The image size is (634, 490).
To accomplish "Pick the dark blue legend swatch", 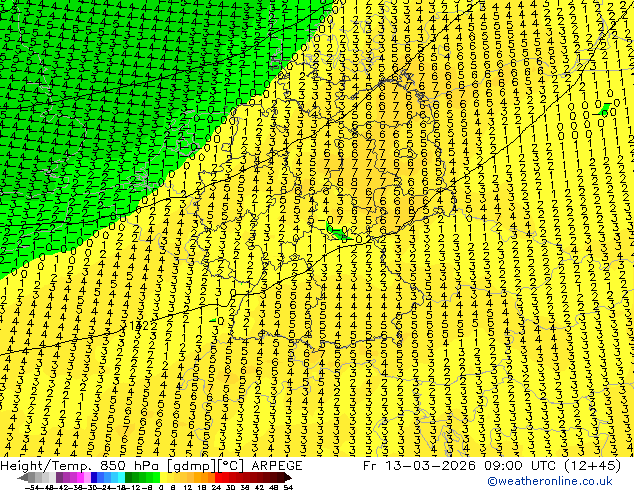I will pyautogui.click(x=94, y=477).
